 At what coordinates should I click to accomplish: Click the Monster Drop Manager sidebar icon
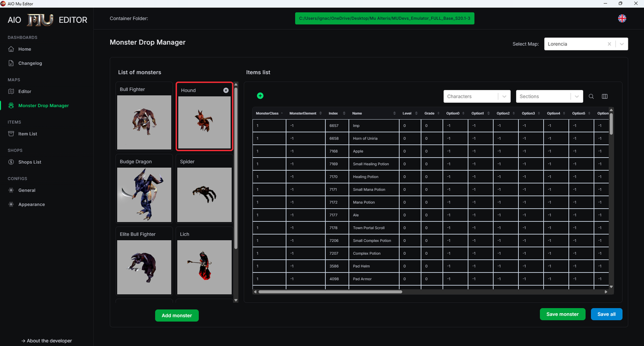11,106
